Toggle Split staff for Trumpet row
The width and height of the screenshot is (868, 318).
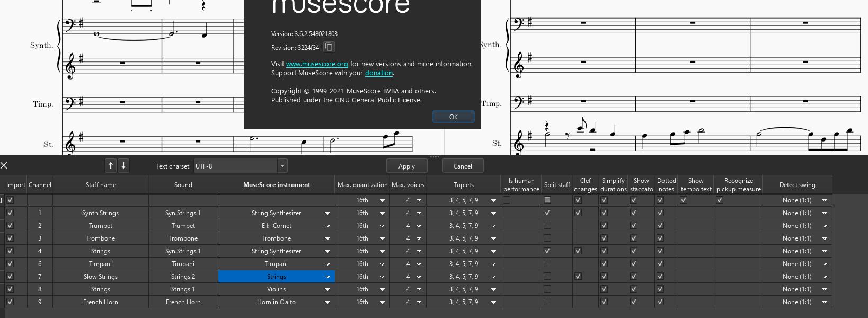(x=547, y=225)
